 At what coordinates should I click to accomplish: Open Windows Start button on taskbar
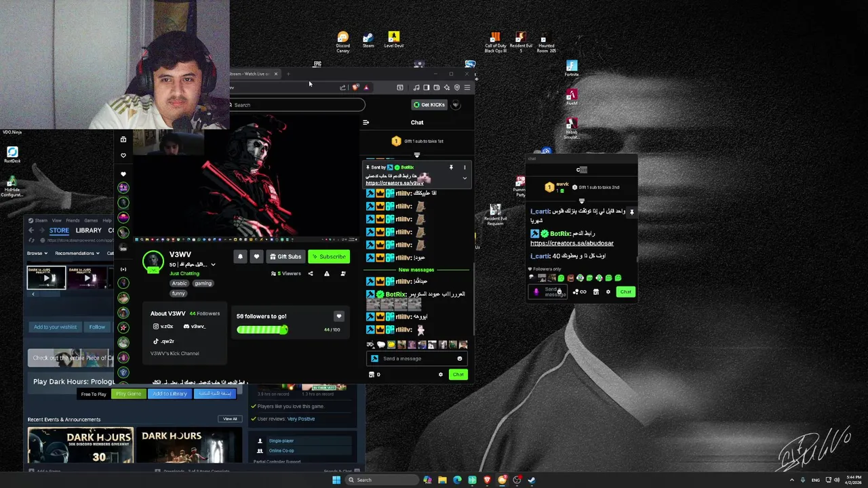pos(336,480)
